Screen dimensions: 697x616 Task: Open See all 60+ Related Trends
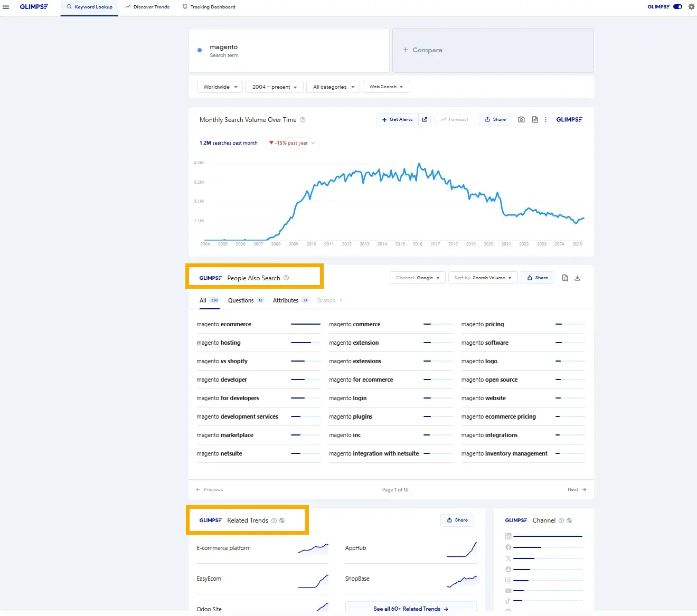[x=410, y=609]
